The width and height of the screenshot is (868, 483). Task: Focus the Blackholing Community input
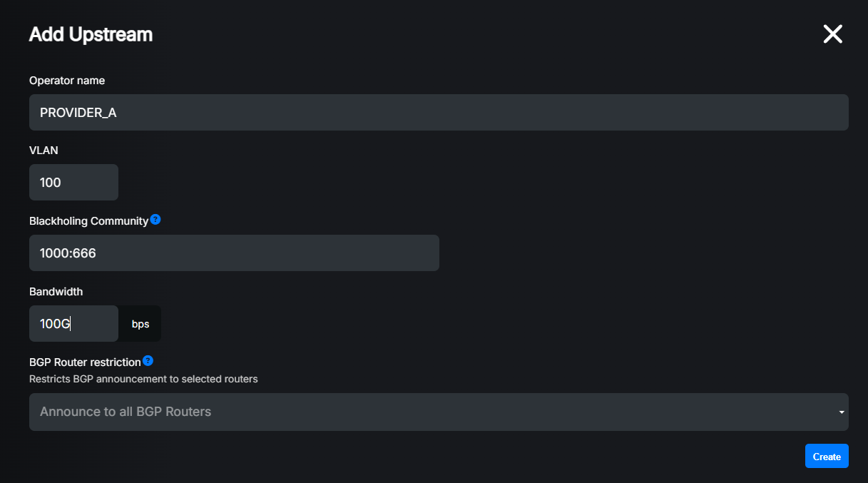point(234,253)
